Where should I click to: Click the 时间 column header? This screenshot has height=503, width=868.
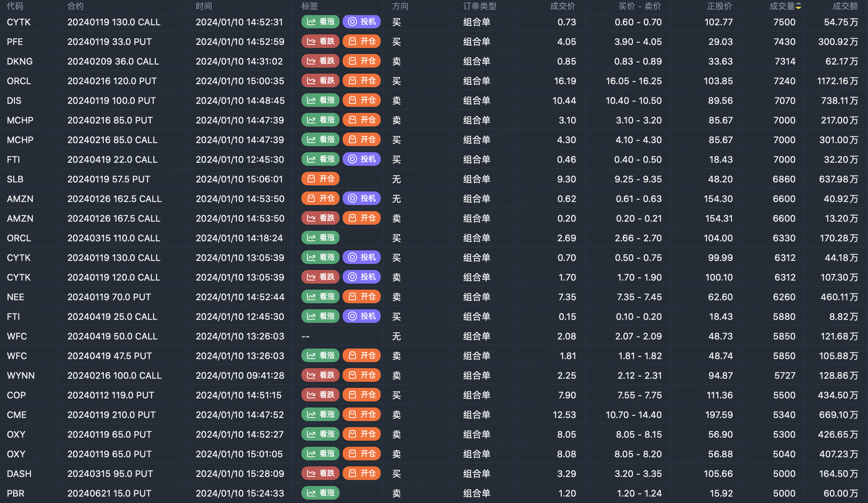[204, 6]
